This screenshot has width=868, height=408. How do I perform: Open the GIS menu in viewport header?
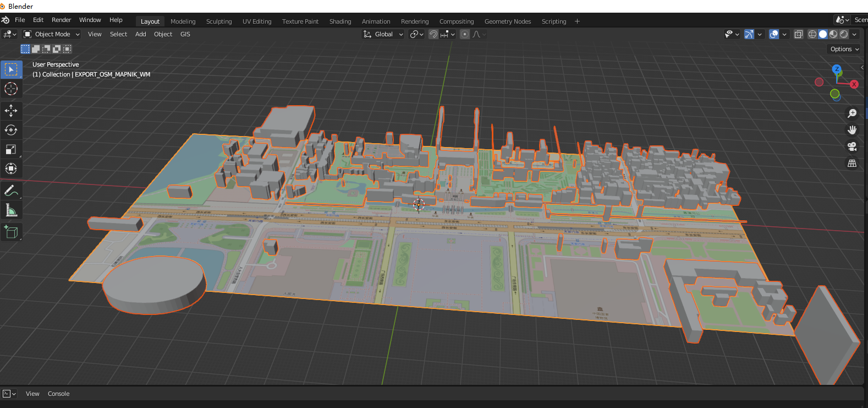click(x=185, y=34)
